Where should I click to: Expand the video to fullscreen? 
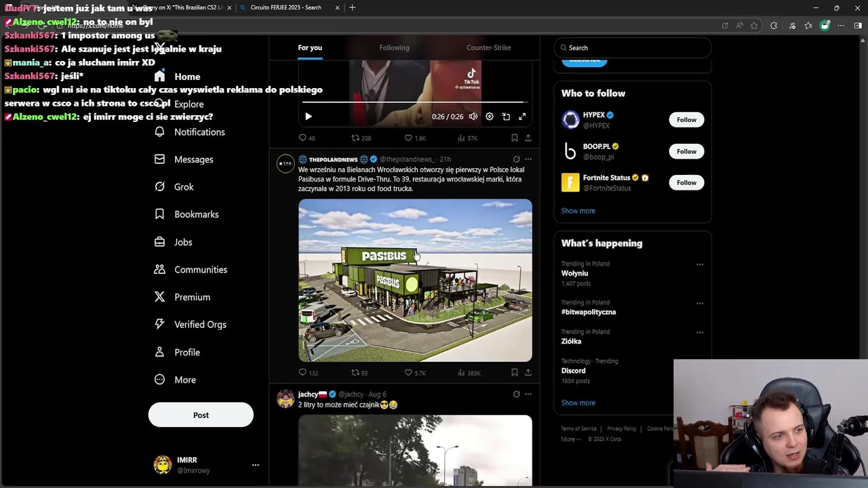pos(522,117)
